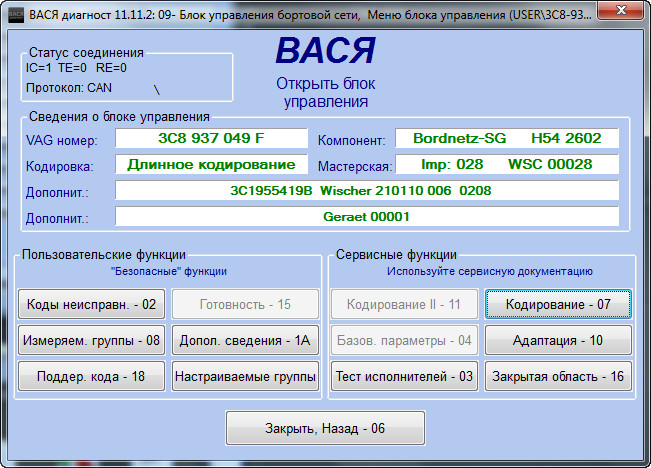
Task: Click the Компонент field Bordnetz-SG
Action: 507,138
